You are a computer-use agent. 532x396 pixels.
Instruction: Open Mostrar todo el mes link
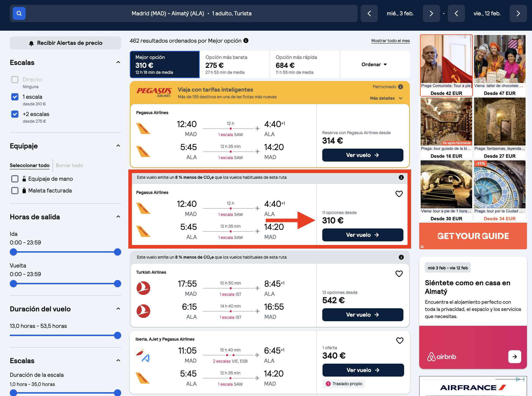[x=391, y=41]
